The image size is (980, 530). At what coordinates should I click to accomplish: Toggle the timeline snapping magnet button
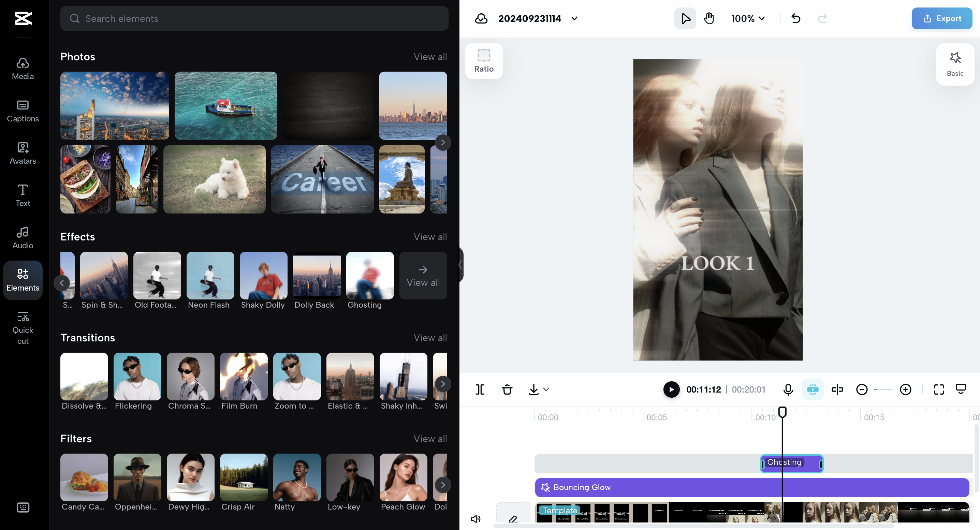coord(812,389)
